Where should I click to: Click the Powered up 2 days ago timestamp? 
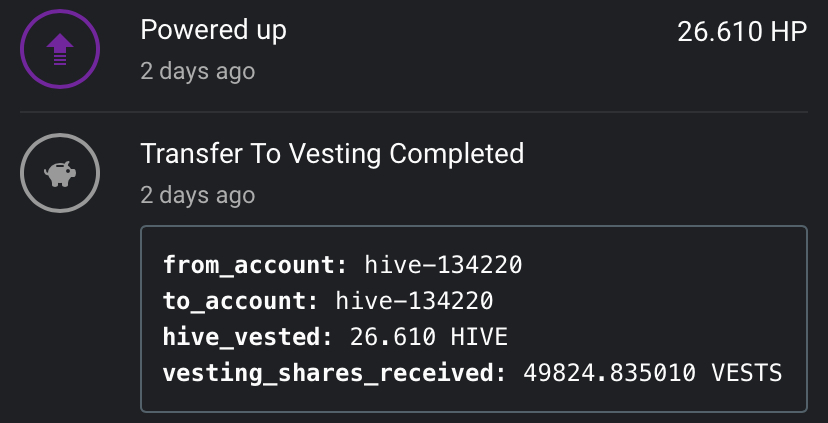click(197, 71)
